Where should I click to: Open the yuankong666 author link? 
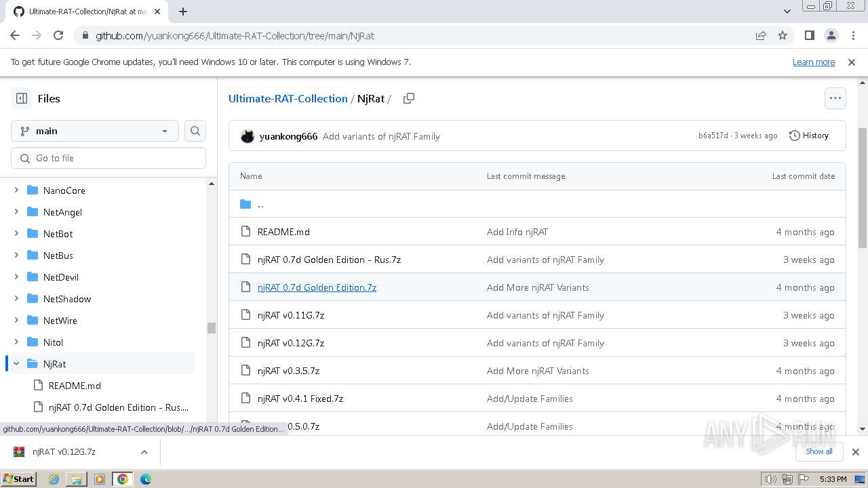288,136
